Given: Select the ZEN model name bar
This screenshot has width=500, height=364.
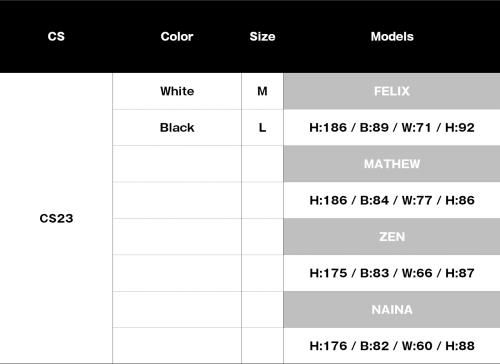Looking at the screenshot, I should (392, 237).
